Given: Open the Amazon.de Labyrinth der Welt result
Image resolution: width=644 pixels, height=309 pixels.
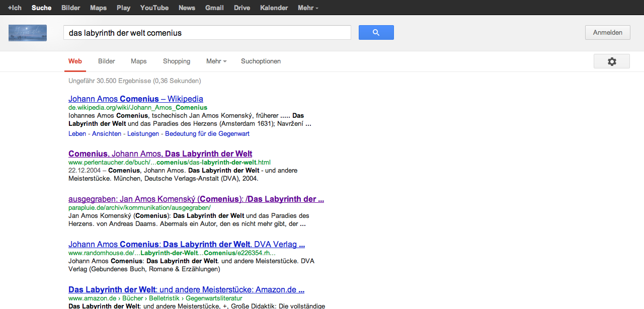Looking at the screenshot, I should pyautogui.click(x=186, y=290).
